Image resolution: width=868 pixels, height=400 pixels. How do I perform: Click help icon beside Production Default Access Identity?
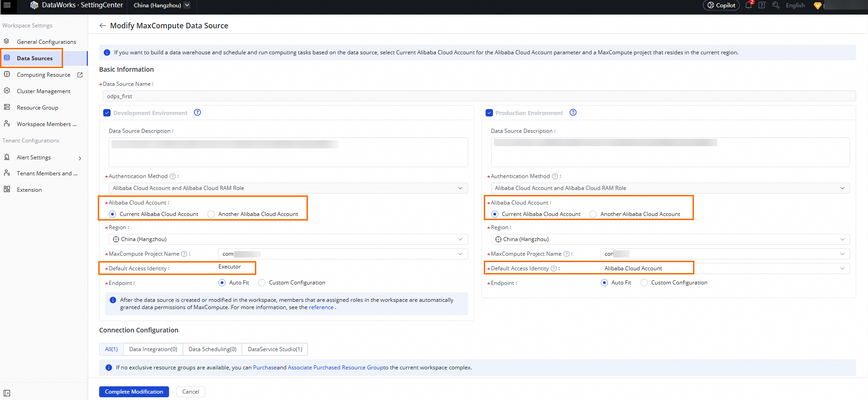click(x=554, y=268)
